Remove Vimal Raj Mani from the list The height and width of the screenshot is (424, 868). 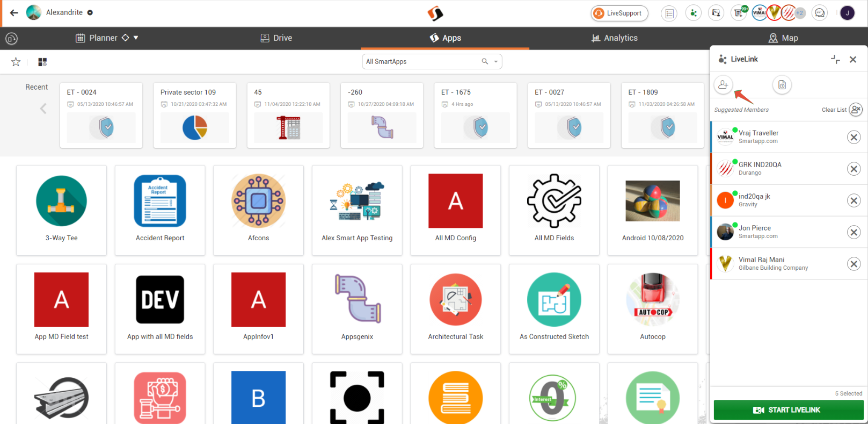854,264
